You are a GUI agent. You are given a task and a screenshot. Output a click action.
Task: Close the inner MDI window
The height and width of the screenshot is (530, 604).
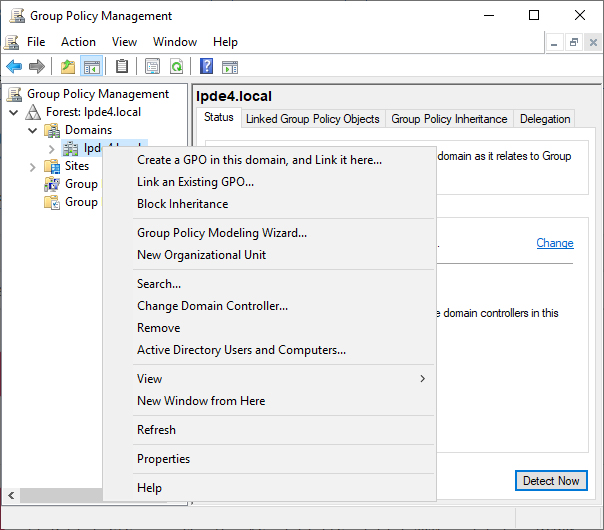[x=594, y=42]
